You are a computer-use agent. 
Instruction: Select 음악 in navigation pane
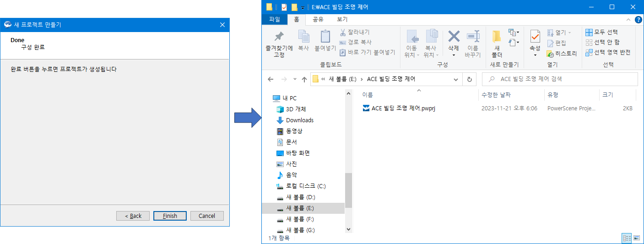point(287,175)
